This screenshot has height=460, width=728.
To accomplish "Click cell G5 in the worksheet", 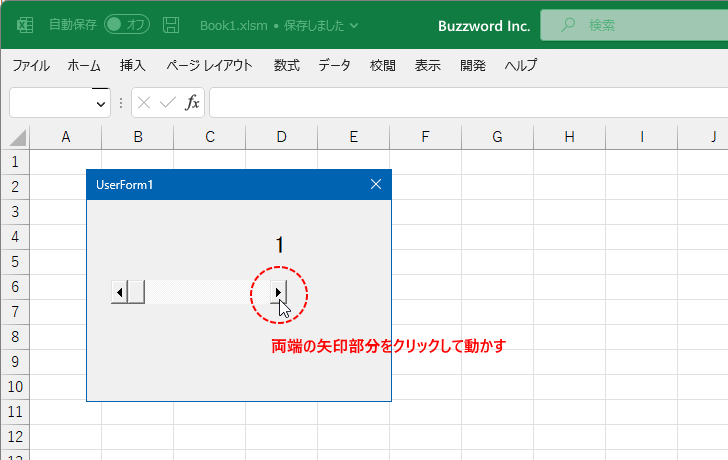I will tap(497, 262).
